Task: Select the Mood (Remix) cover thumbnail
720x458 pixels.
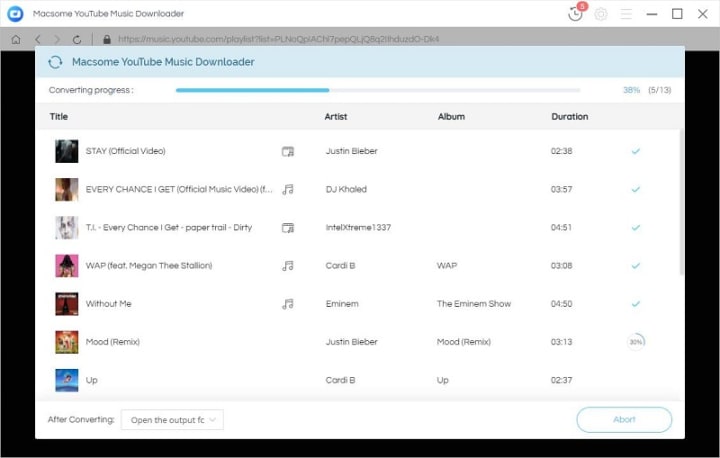Action: click(x=67, y=342)
